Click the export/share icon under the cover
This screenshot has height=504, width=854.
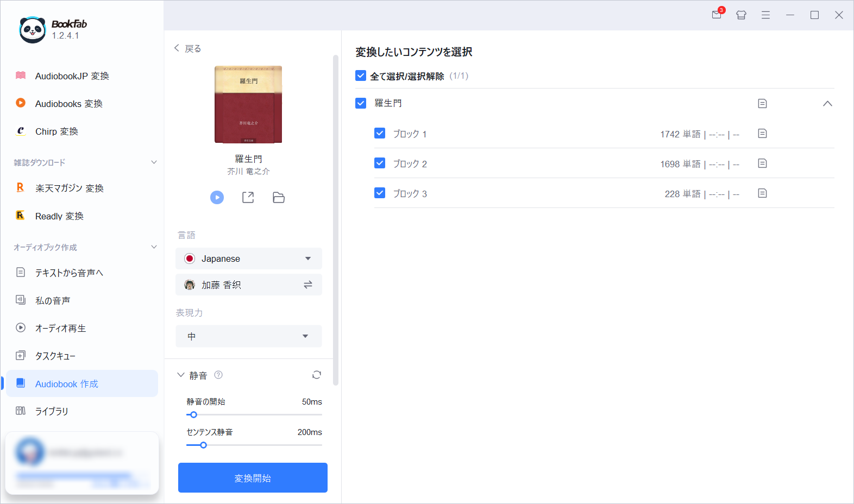(x=248, y=197)
